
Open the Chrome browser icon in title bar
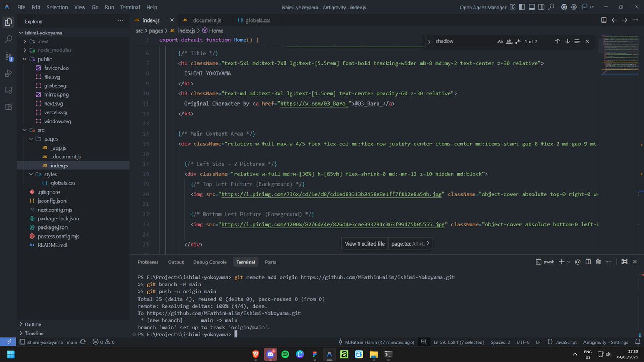point(564,8)
